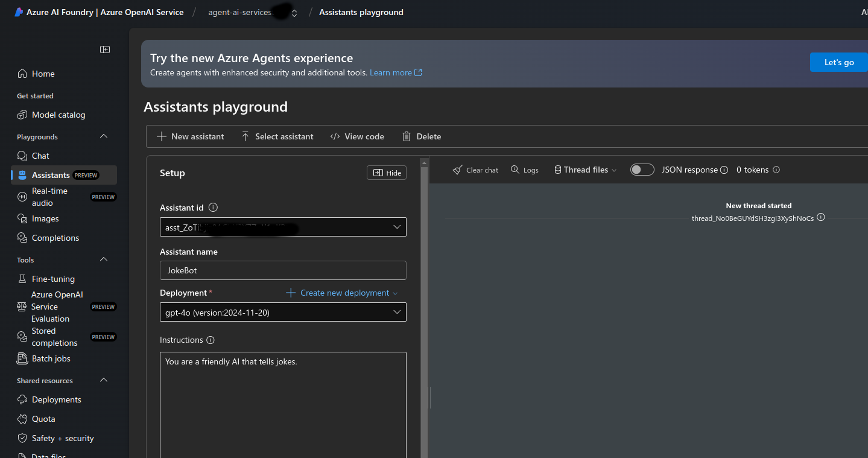Click the Fine-tuning flask icon

coord(22,279)
